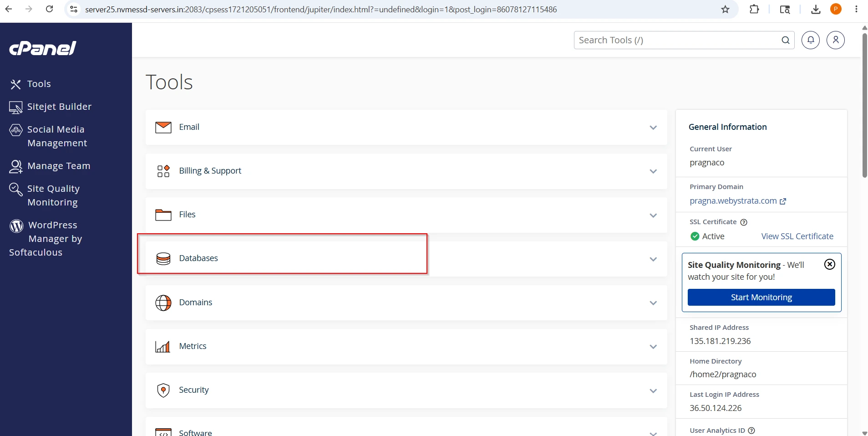Reload the browser page

pos(50,9)
